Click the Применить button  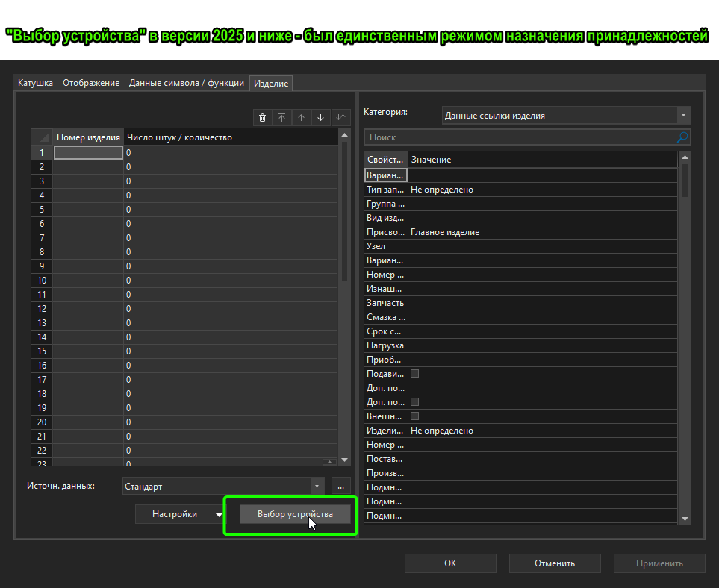(x=659, y=563)
